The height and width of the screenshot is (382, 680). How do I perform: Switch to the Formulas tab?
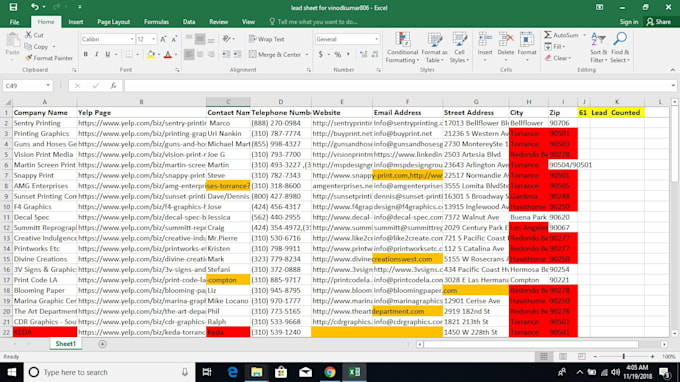point(156,22)
